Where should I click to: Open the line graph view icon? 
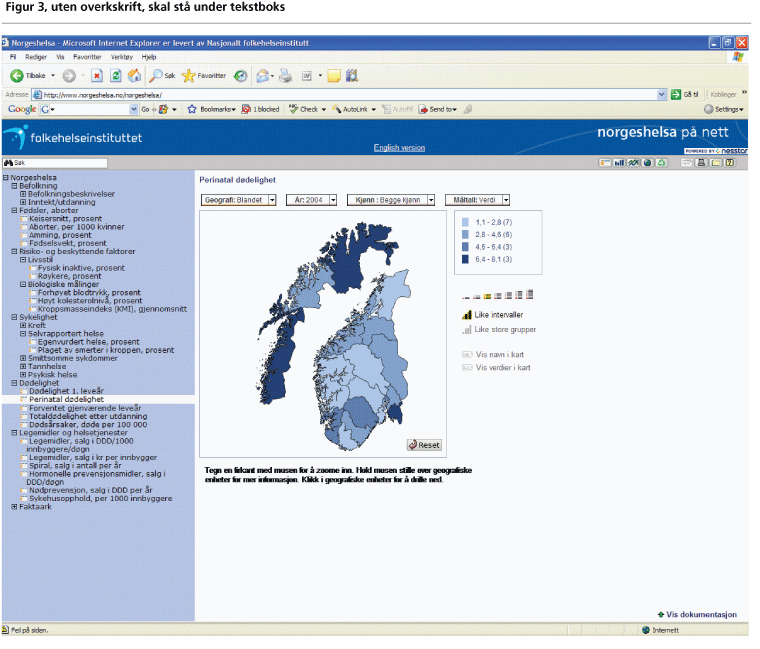pos(633,163)
